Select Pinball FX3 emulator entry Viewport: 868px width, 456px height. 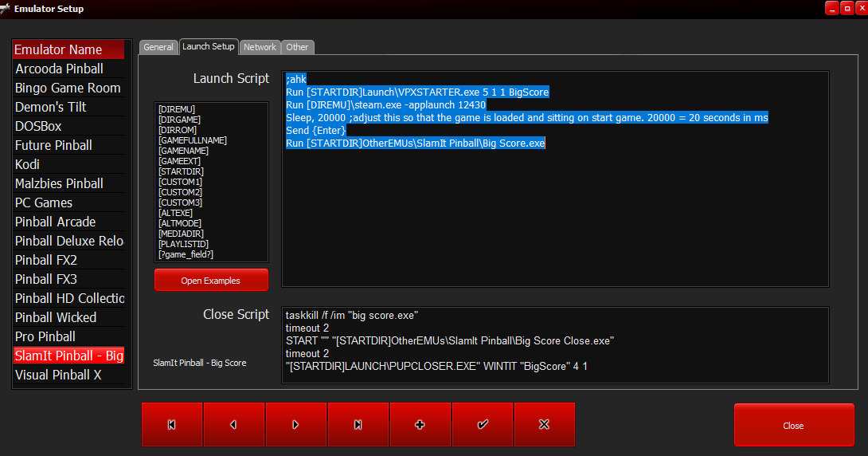point(46,279)
